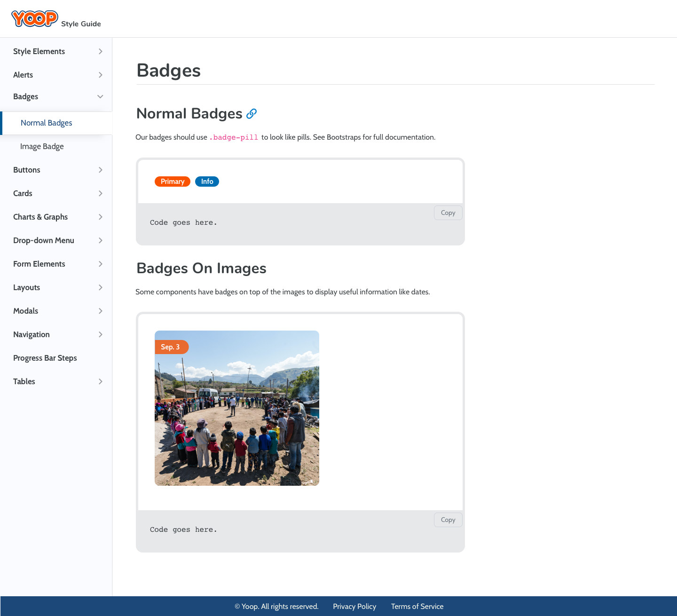The height and width of the screenshot is (616, 677).
Task: Click the Badges On Images heading
Action: pos(201,268)
